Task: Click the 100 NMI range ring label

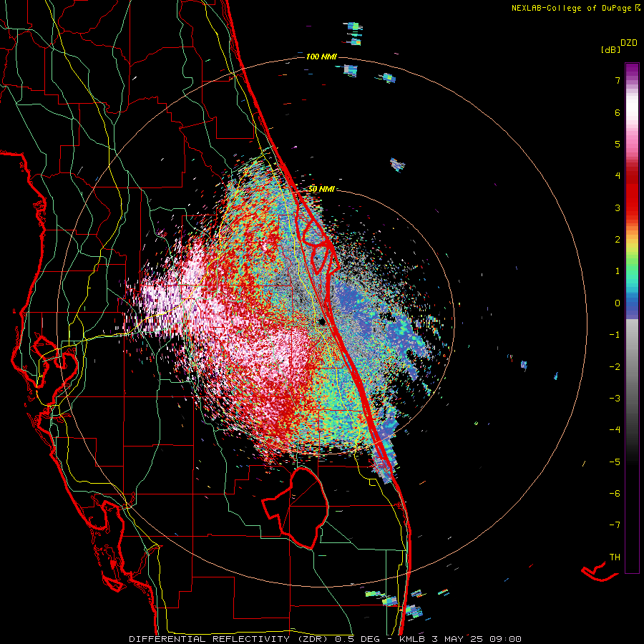Action: pos(321,57)
